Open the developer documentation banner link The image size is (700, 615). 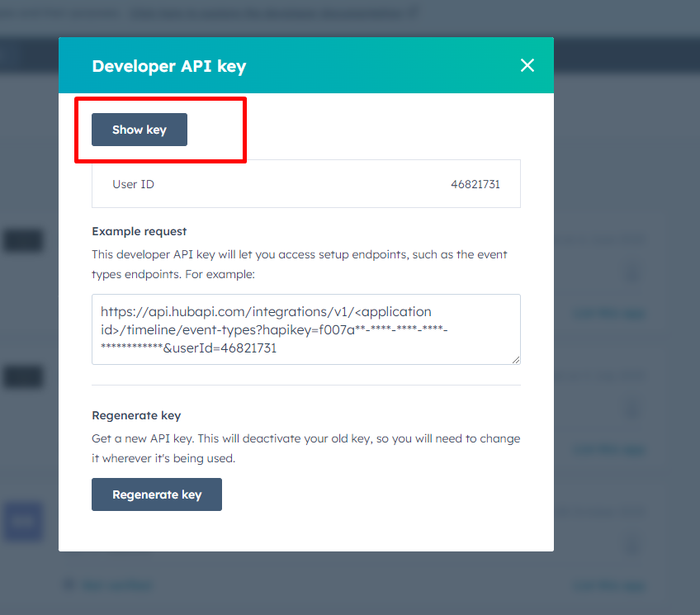point(272,12)
